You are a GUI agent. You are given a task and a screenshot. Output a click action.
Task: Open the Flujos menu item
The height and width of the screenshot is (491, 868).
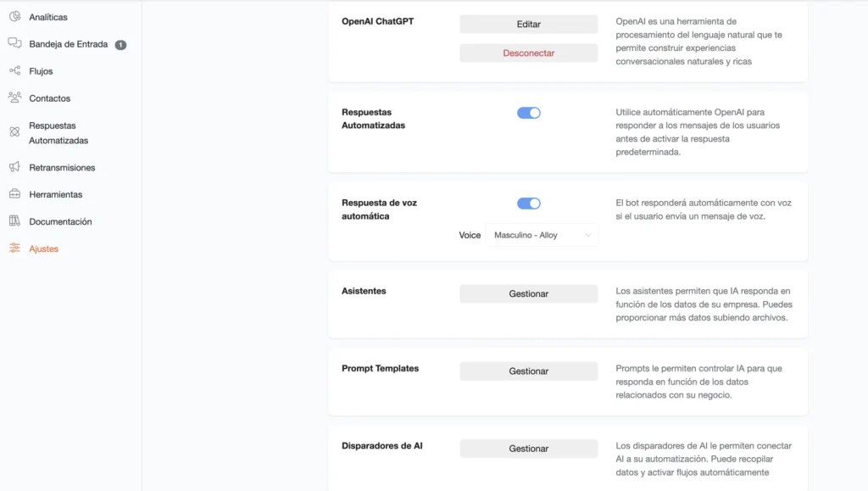41,71
